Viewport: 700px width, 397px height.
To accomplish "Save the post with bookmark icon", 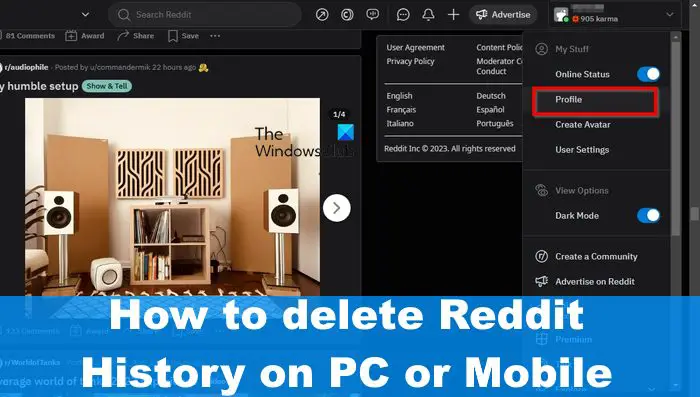I will point(172,36).
